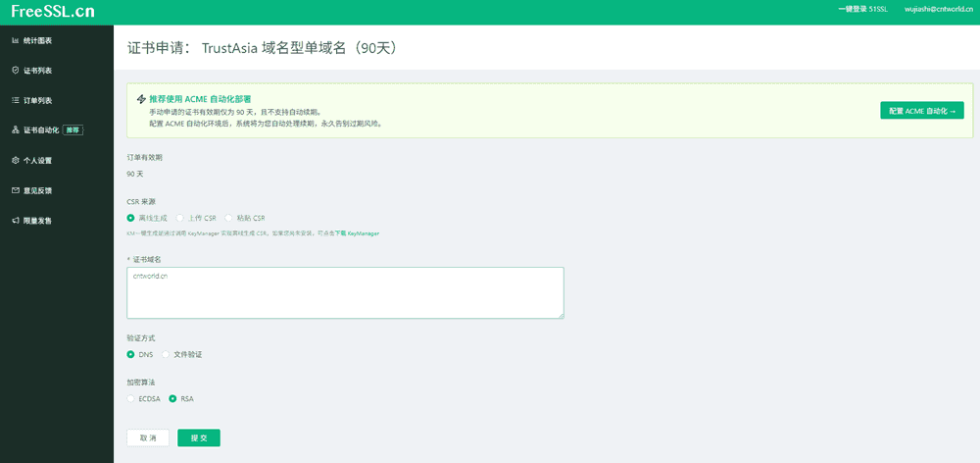
Task: Click the 订单列表 list icon
Action: (15, 100)
